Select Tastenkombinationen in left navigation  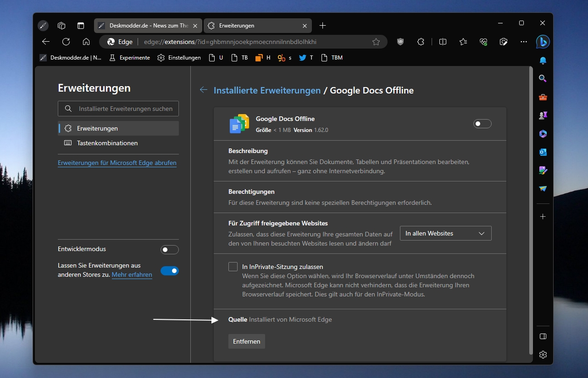tap(118, 143)
